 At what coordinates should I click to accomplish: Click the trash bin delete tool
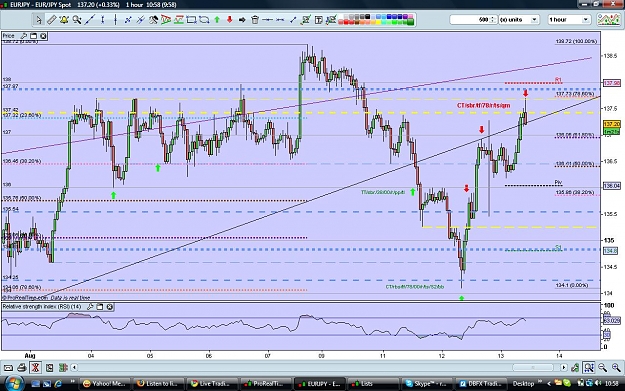click(x=255, y=20)
